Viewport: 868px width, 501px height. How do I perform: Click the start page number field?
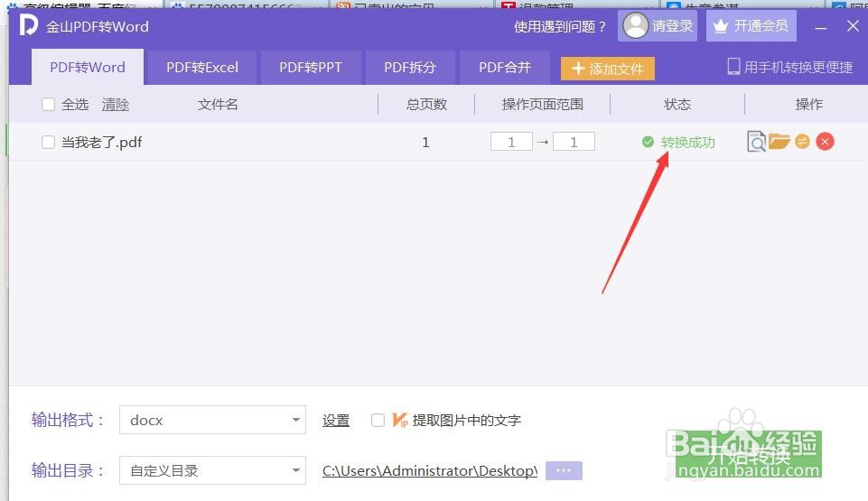(511, 142)
